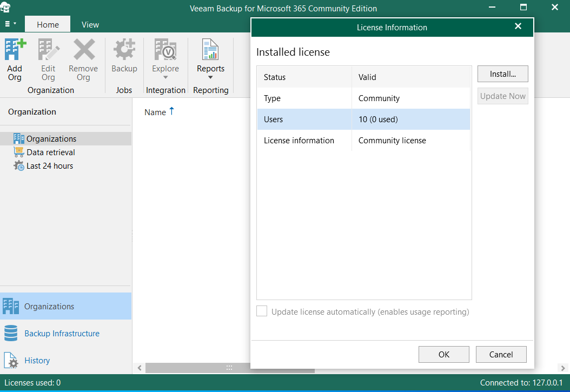Click the Data retrieval cart icon
The height and width of the screenshot is (392, 570).
coord(18,152)
